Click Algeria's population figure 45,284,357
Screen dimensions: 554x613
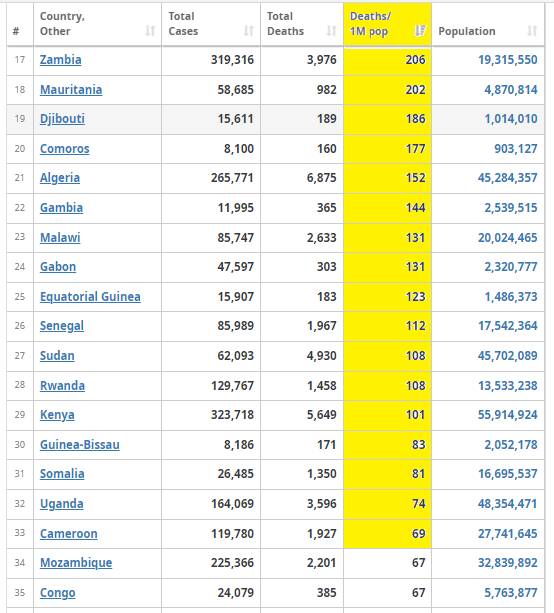[507, 178]
